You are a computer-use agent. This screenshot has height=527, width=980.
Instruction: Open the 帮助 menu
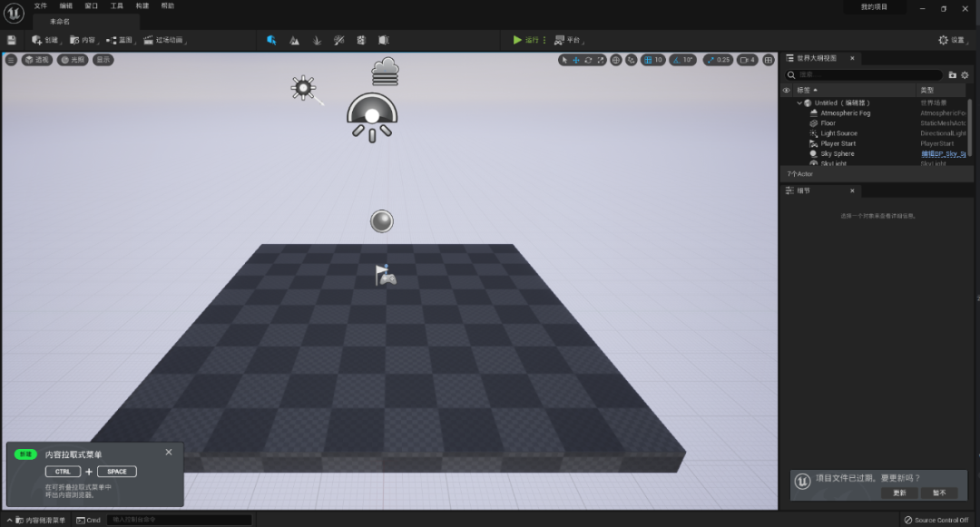coord(168,5)
